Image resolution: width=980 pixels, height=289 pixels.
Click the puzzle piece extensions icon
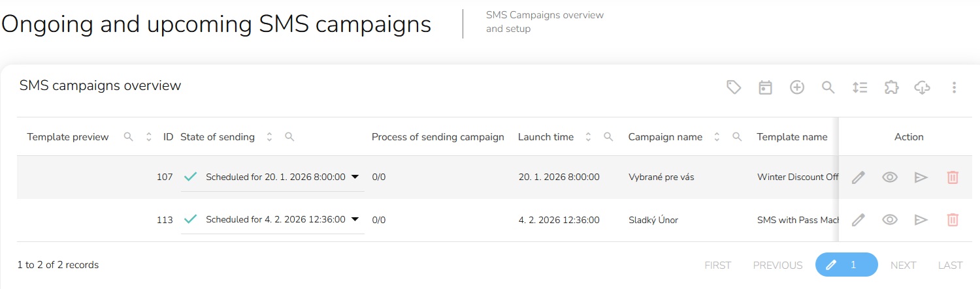891,87
